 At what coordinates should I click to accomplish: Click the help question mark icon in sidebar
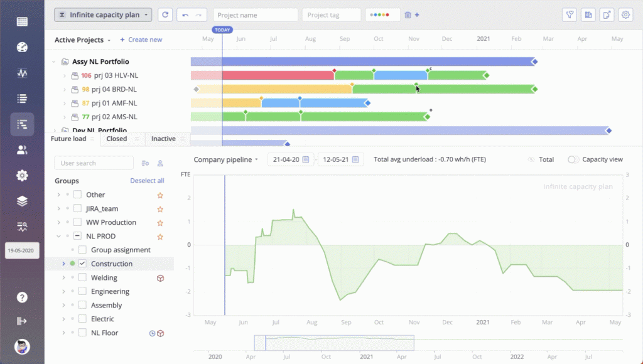pos(21,297)
